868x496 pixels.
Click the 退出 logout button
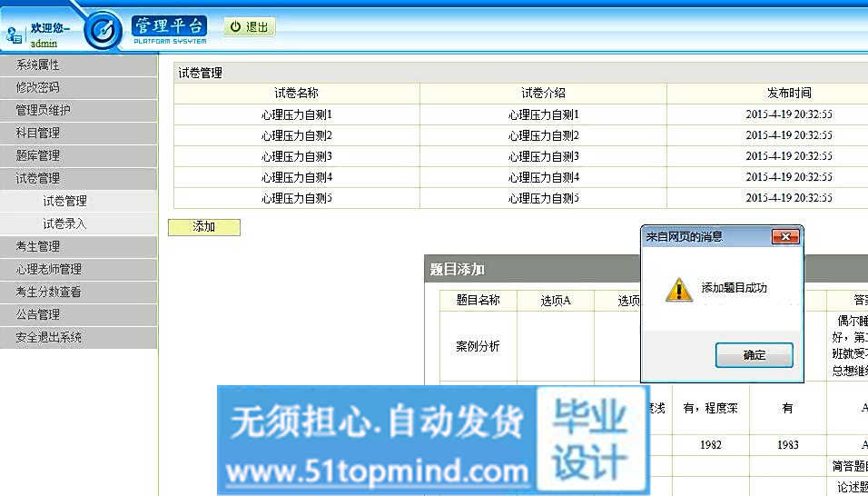point(250,27)
